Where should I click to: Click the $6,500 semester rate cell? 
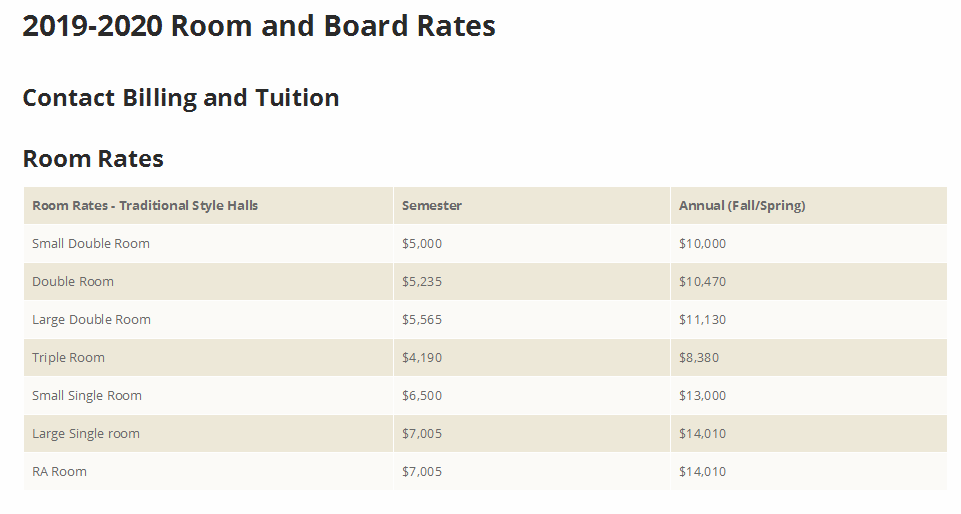point(422,395)
